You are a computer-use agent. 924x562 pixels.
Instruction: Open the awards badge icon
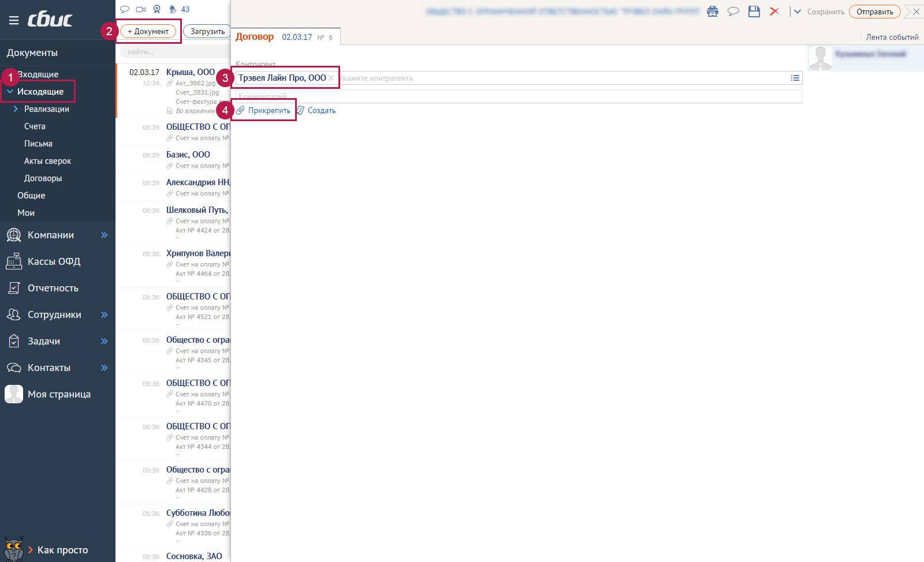pyautogui.click(x=157, y=9)
